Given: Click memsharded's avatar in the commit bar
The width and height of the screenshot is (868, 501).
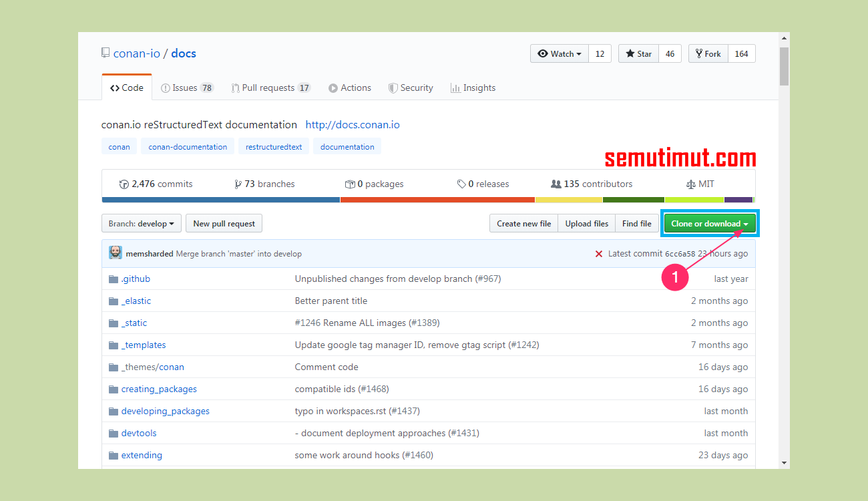Looking at the screenshot, I should pyautogui.click(x=116, y=253).
